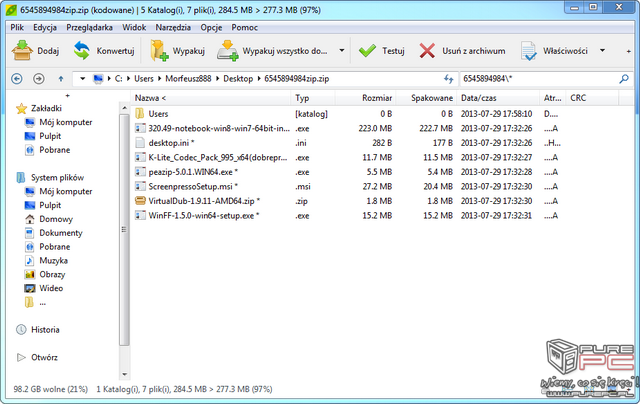Expand the breadcrumb arrow after Users

pos(160,79)
